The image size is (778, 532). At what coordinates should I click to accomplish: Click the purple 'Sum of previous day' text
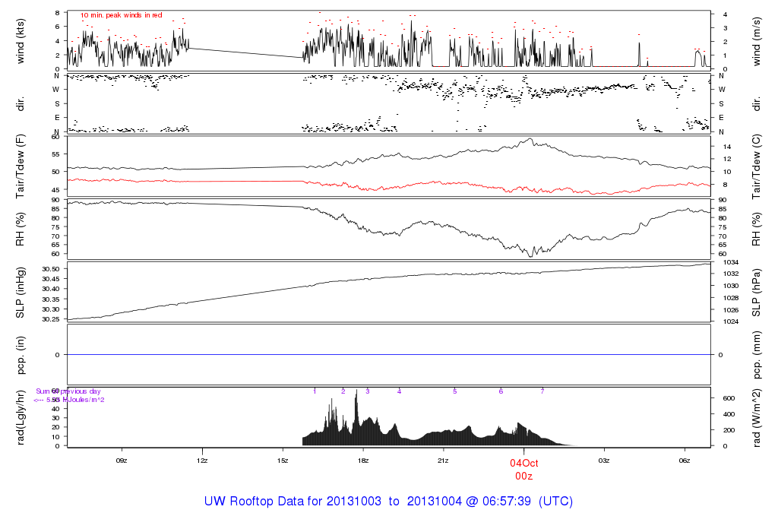pos(68,391)
